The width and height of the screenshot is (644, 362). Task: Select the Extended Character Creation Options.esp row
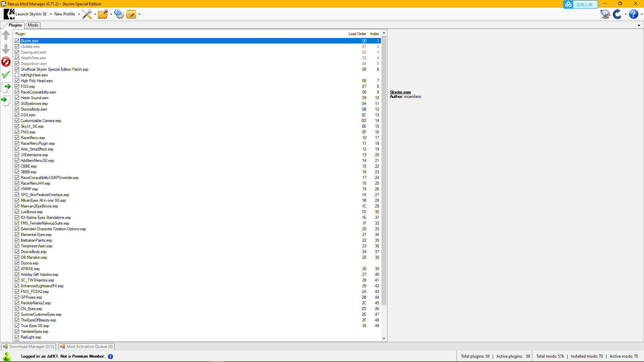coord(197,229)
